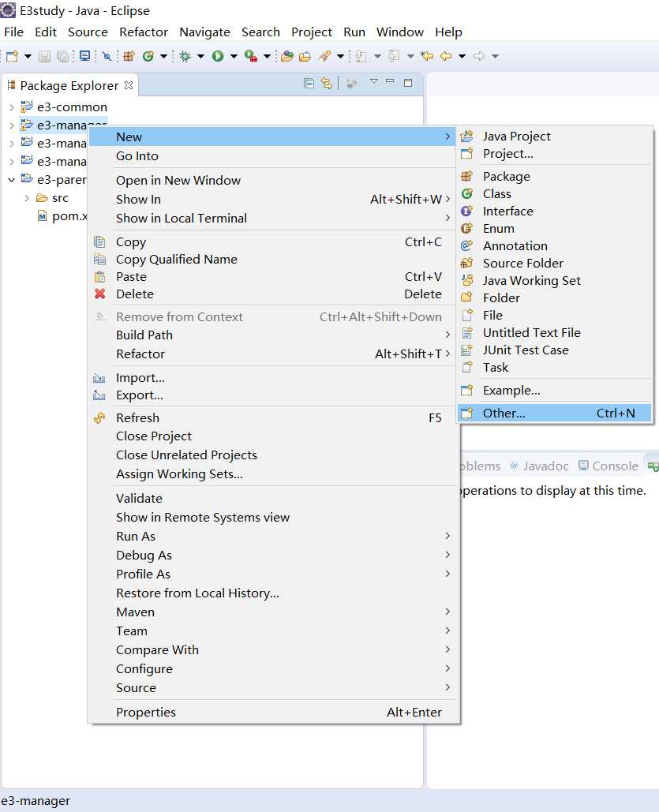Toggle Link with Editor in Package Explorer
Viewport: 659px width, 812px height.
(x=327, y=83)
